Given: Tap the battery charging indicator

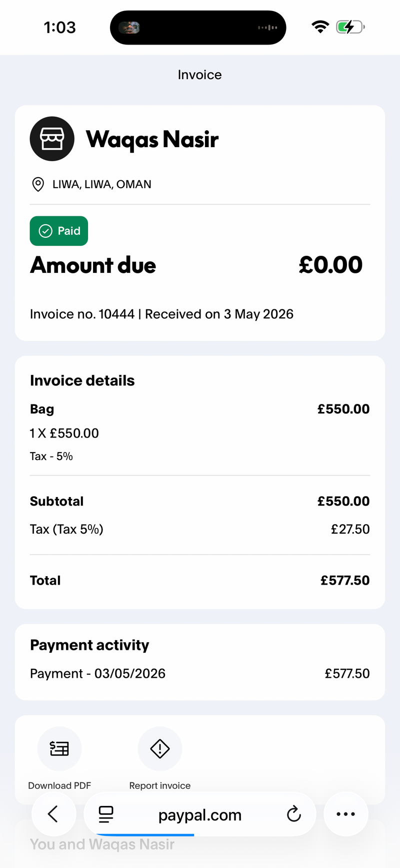Looking at the screenshot, I should point(350,27).
